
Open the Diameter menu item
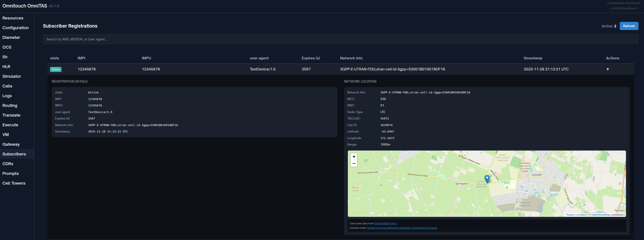coord(11,38)
